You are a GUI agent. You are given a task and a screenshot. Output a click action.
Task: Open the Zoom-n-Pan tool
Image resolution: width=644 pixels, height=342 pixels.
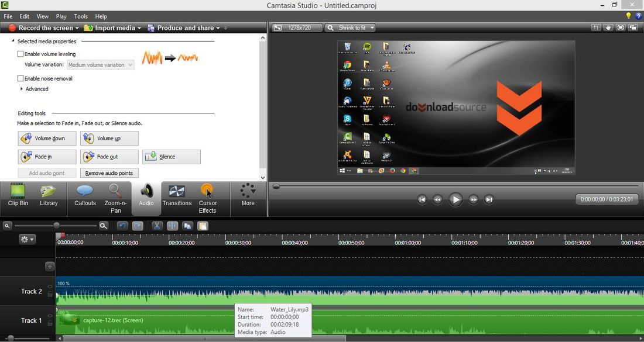pyautogui.click(x=115, y=199)
